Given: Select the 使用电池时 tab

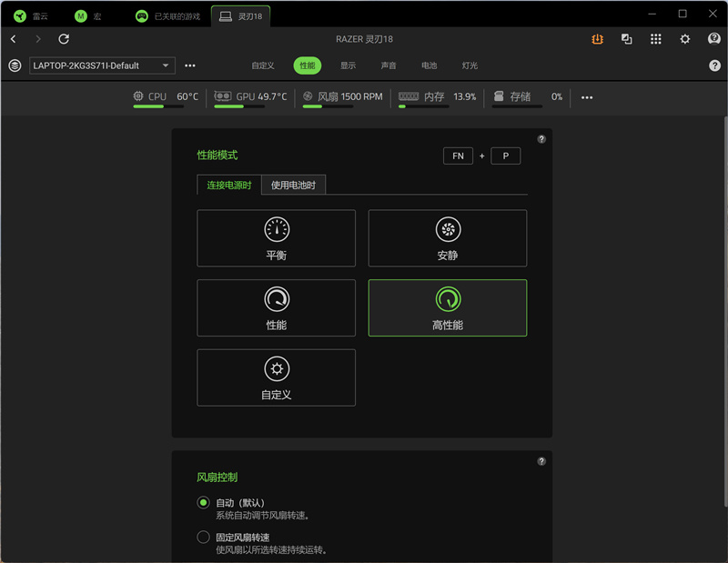Looking at the screenshot, I should point(293,185).
